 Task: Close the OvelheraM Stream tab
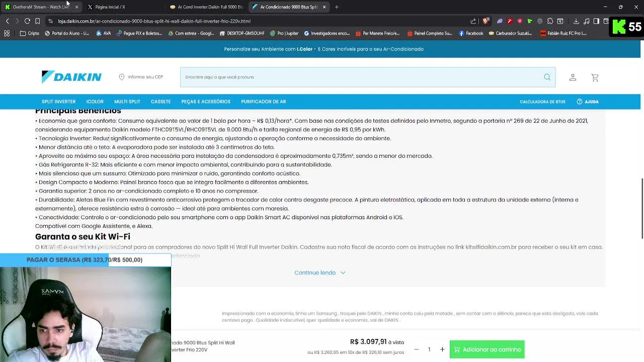tap(76, 7)
